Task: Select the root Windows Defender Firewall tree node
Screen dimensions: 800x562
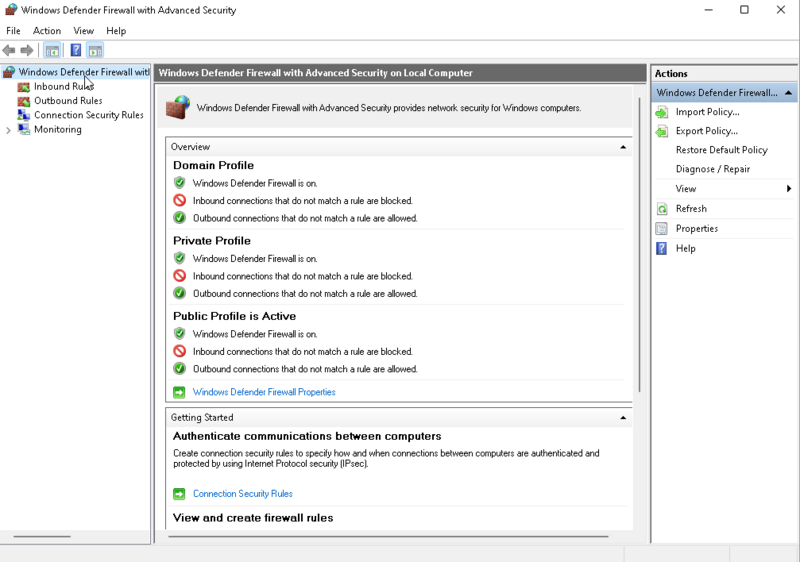Action: (x=84, y=72)
